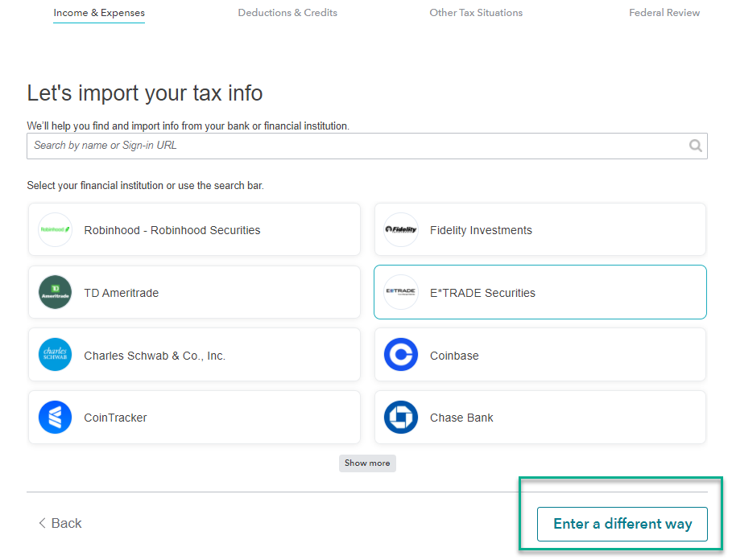Click the Robinhood logo icon
This screenshot has width=732, height=560.
tap(55, 229)
